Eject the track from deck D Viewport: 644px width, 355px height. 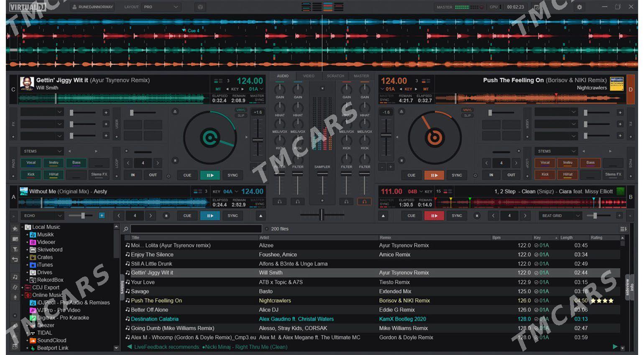(x=401, y=112)
